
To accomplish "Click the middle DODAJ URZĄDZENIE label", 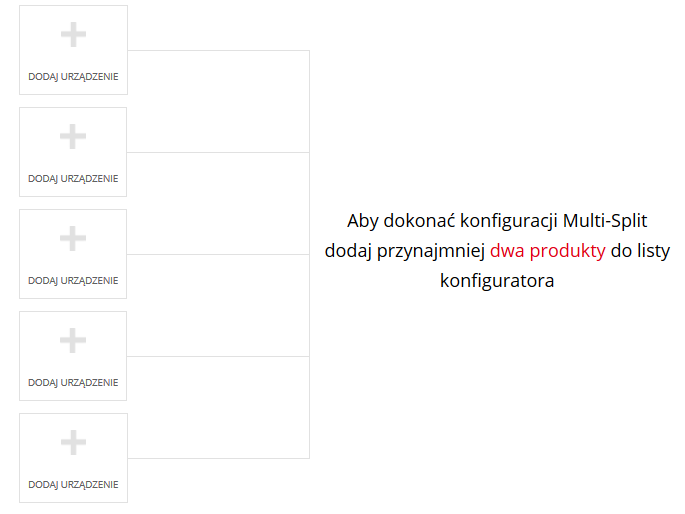I will [x=73, y=281].
